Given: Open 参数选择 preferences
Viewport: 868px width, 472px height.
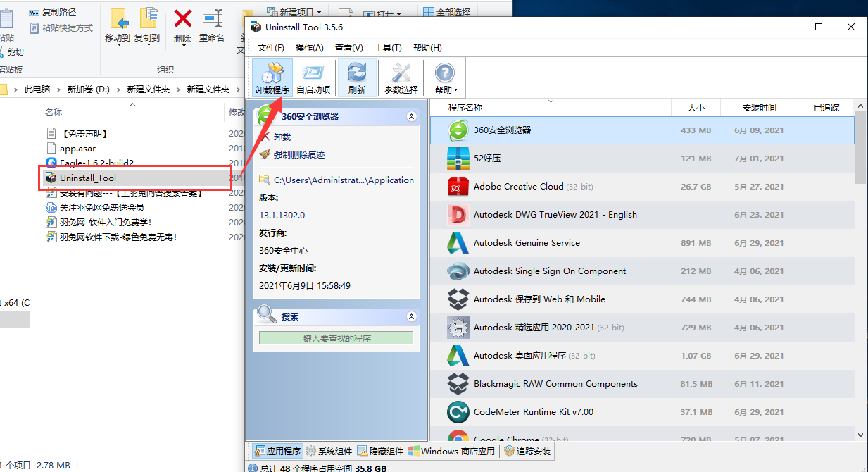Looking at the screenshot, I should click(401, 77).
